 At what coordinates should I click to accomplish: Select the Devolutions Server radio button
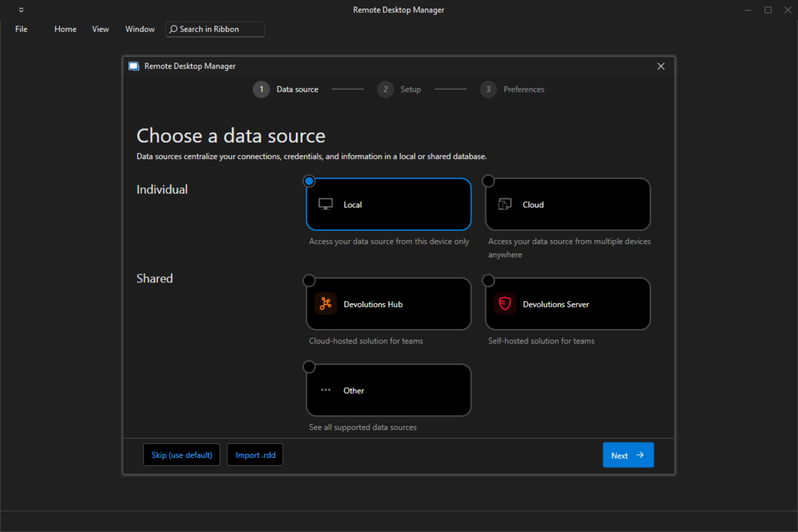(488, 281)
